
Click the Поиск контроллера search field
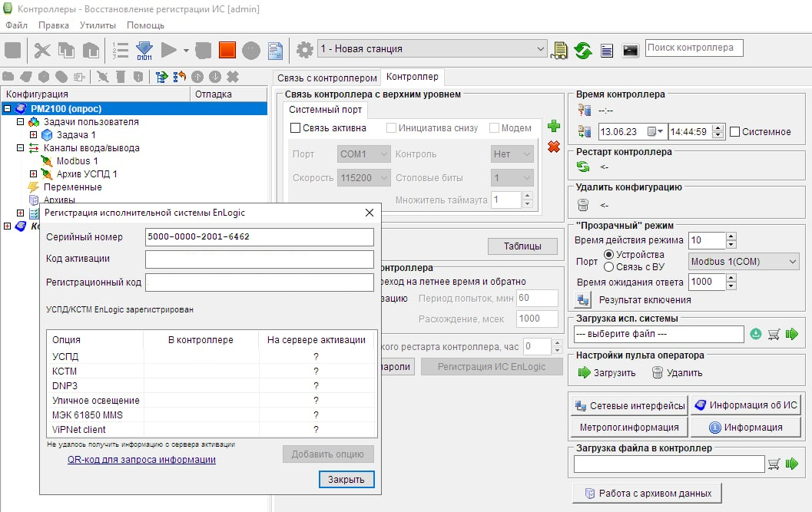pyautogui.click(x=694, y=48)
